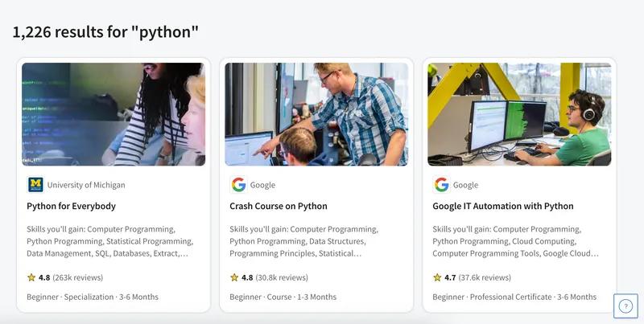Click the 30.8k reviews text
Screen dimensions: 644x324
pos(282,277)
